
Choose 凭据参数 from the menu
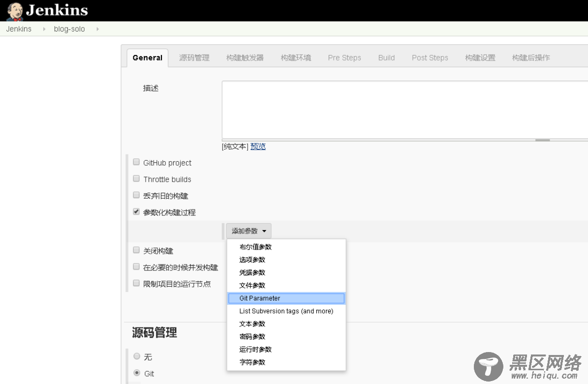pyautogui.click(x=286, y=272)
